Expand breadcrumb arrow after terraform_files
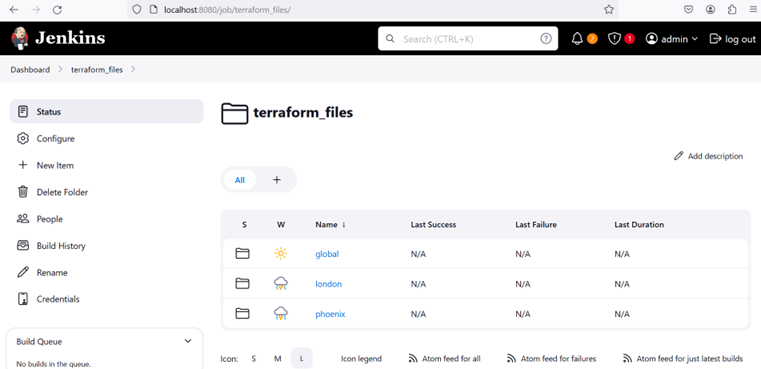The width and height of the screenshot is (761, 369). (x=133, y=69)
